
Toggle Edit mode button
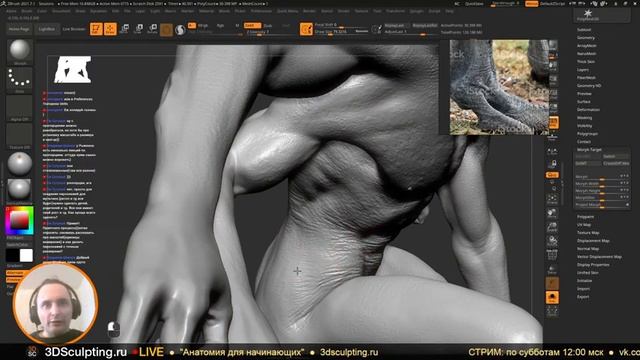[x=96, y=29]
